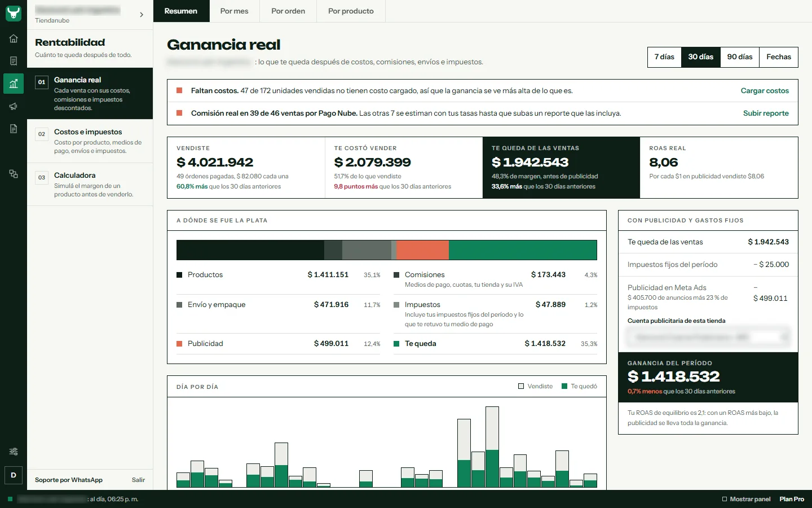812x508 pixels.
Task: Click the Productos legend color swatch
Action: (179, 275)
